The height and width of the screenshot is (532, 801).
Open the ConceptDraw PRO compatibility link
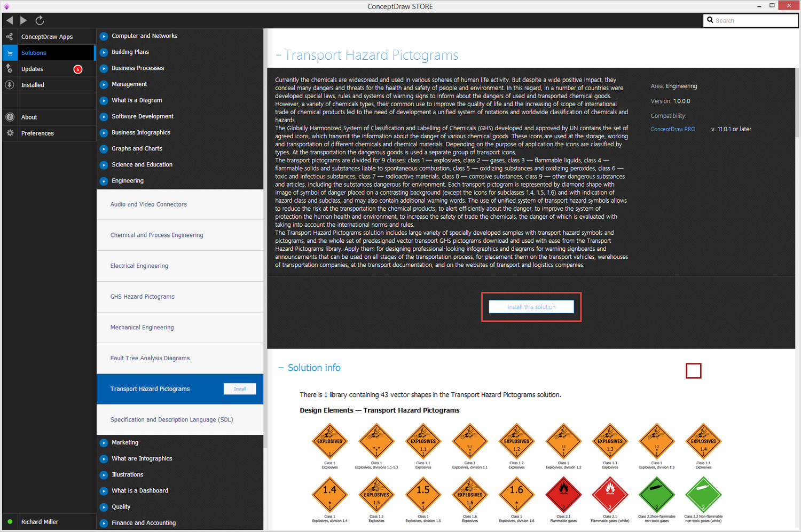[673, 129]
